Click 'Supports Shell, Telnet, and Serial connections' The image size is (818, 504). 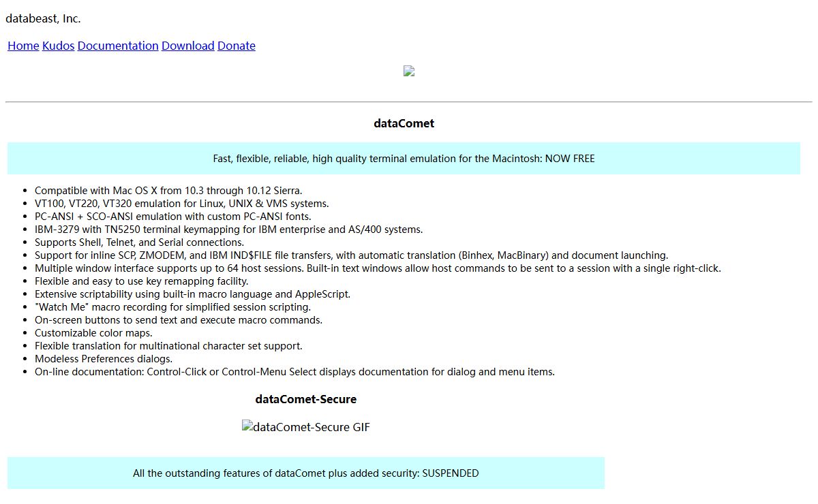tap(139, 242)
